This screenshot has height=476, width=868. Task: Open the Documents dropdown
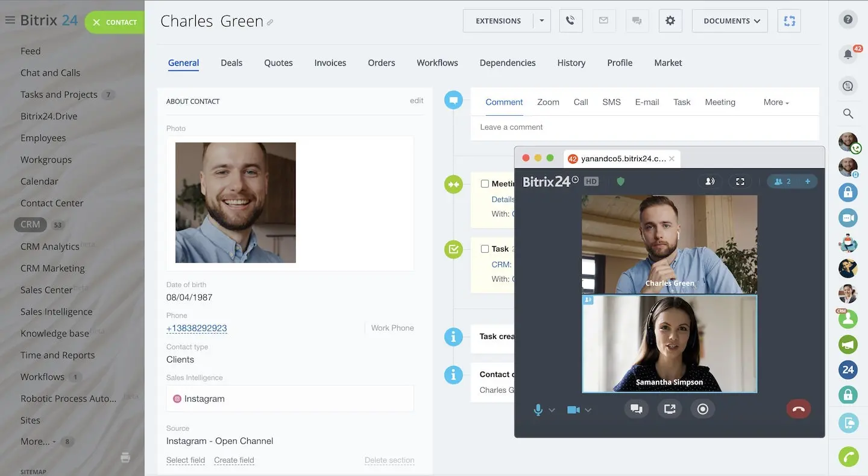pyautogui.click(x=730, y=21)
